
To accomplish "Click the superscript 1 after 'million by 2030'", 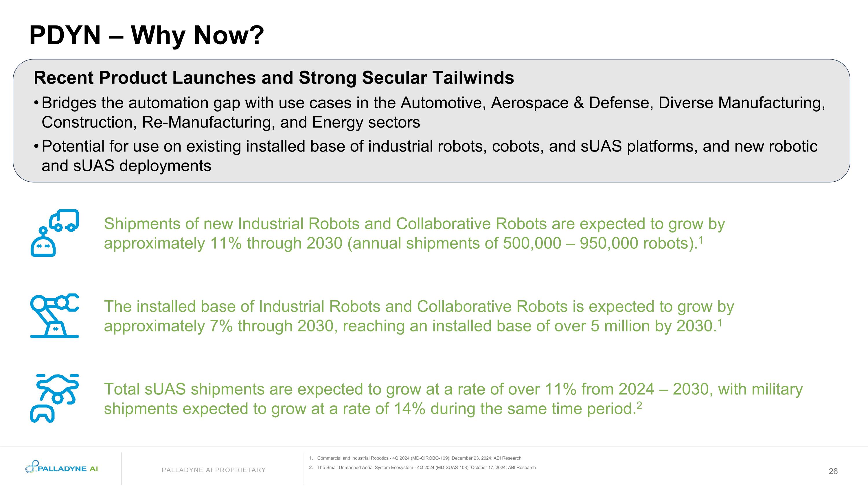I will click(x=719, y=322).
